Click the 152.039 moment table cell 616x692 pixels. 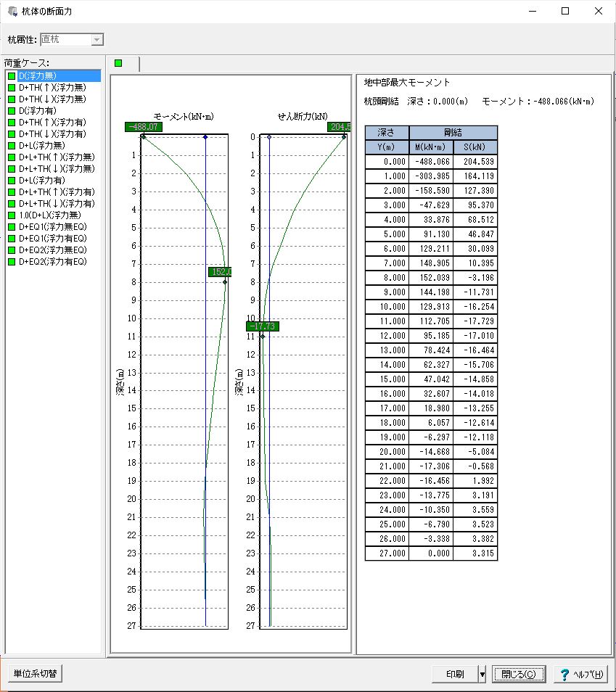pos(431,276)
